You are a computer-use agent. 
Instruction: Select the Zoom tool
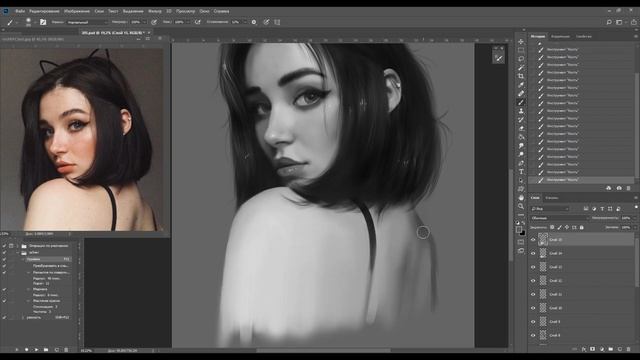point(521,206)
